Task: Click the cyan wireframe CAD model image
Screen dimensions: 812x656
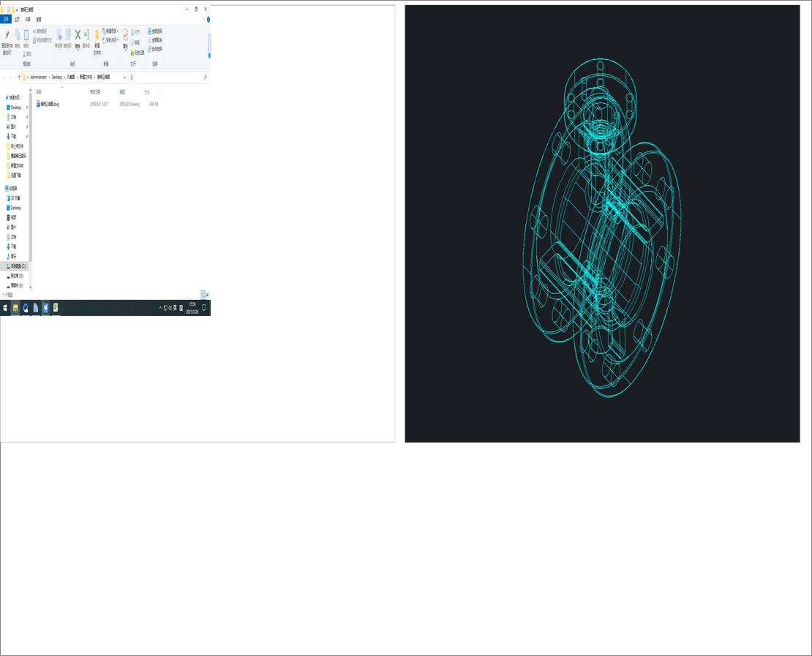Action: point(602,224)
